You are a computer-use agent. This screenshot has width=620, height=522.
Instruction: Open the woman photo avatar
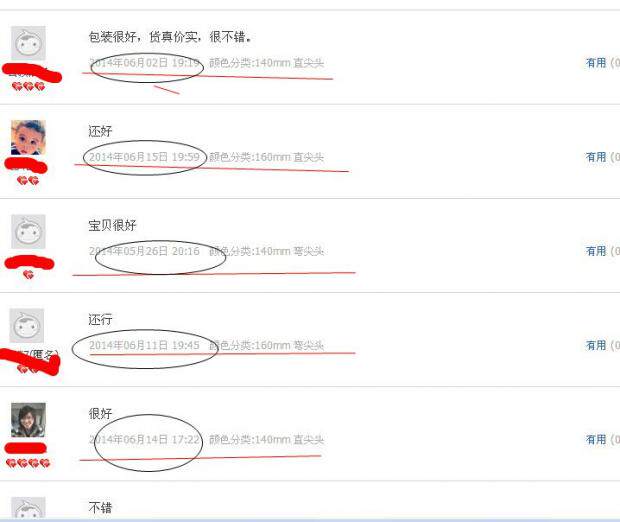point(28,420)
